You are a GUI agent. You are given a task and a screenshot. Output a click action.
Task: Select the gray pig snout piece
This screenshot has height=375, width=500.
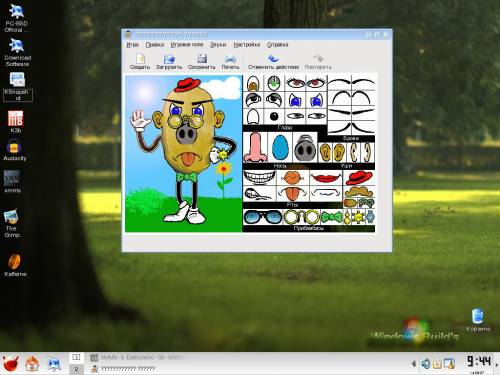click(x=304, y=148)
